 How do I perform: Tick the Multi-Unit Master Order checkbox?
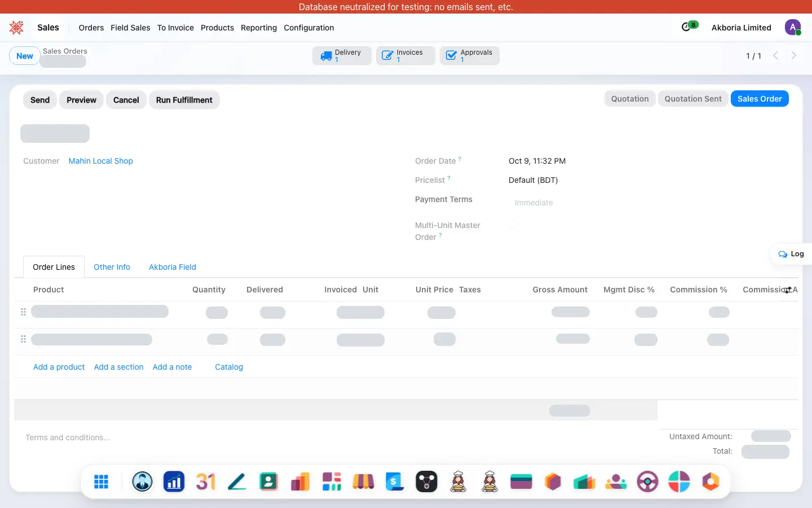click(x=513, y=225)
